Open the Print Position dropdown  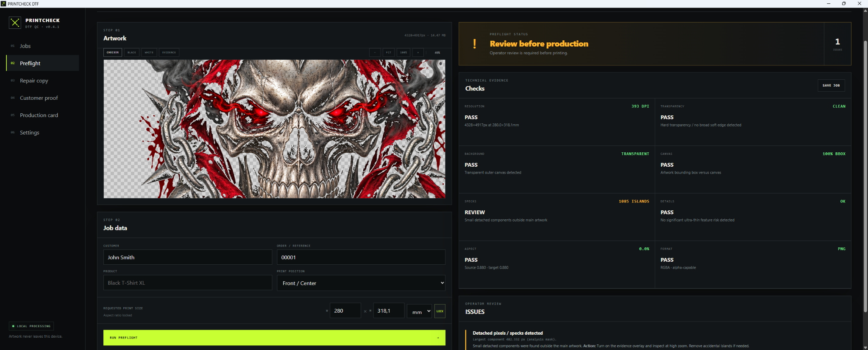(x=361, y=283)
